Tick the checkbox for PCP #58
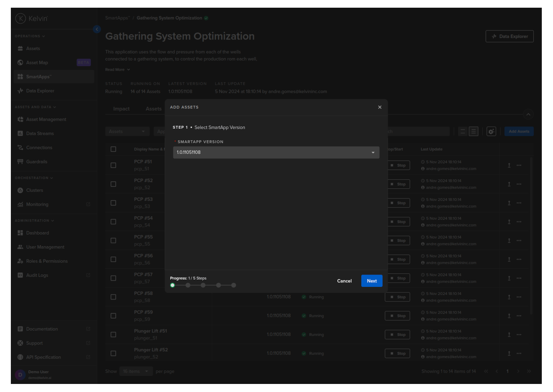Viewport: 553px width, 392px height. (x=113, y=297)
